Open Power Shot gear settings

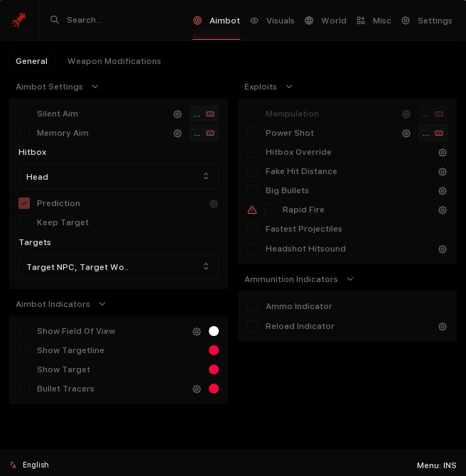(x=406, y=134)
